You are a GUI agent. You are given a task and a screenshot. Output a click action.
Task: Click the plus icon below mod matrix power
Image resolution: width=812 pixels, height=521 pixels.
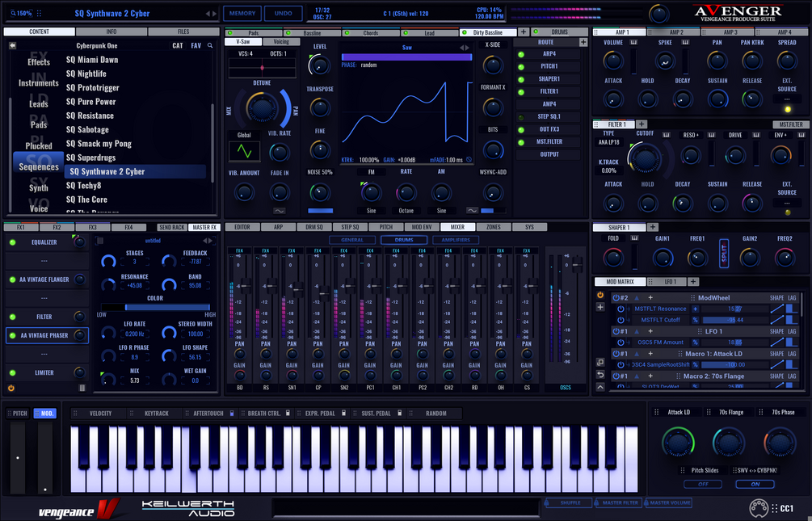coord(600,307)
